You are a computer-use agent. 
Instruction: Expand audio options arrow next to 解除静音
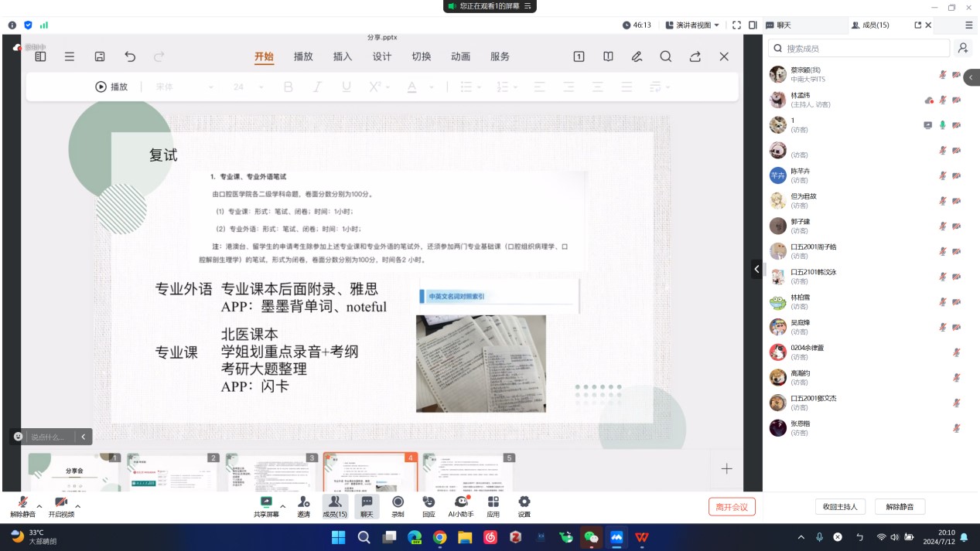[39, 506]
